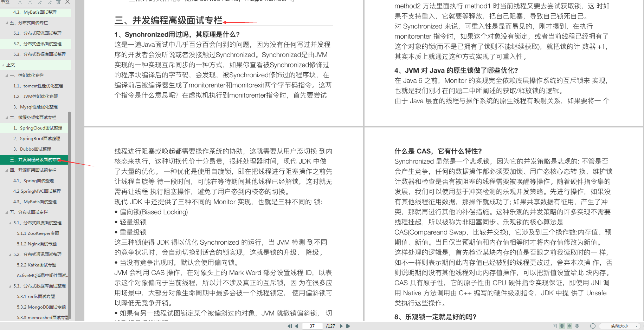Select bookmark 一、性能优化专栏
Screen dimensions: 644x330
click(x=27, y=75)
